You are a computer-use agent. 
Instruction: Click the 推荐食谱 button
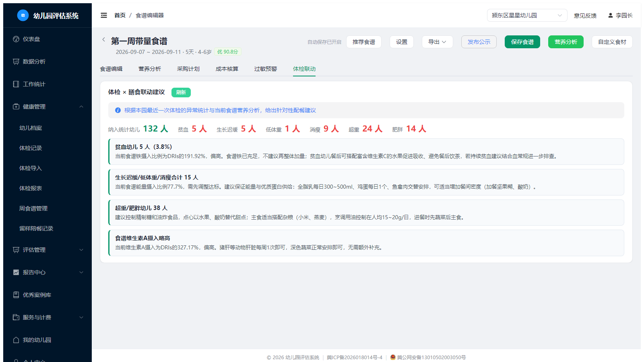pos(364,42)
